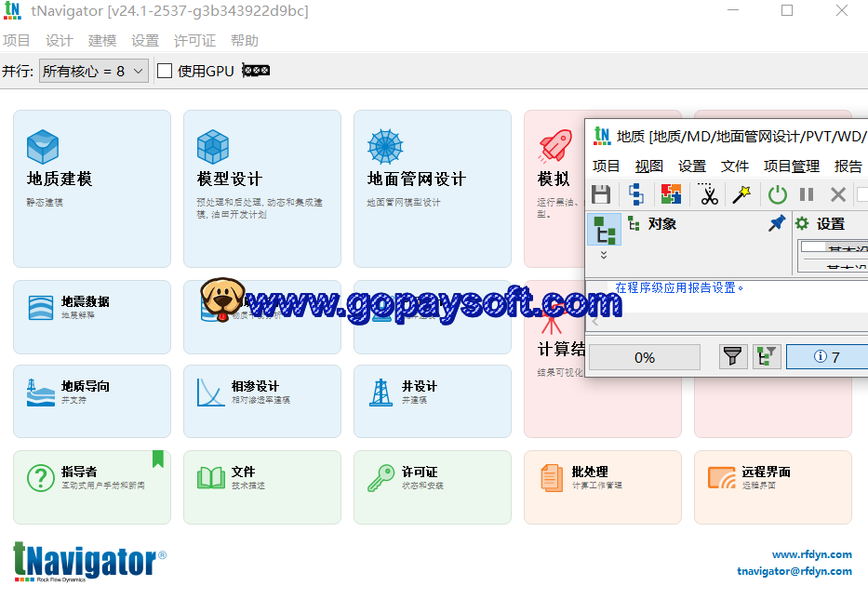Click the 在程序级应用报告设置 link
The width and height of the screenshot is (868, 599).
pyautogui.click(x=679, y=288)
